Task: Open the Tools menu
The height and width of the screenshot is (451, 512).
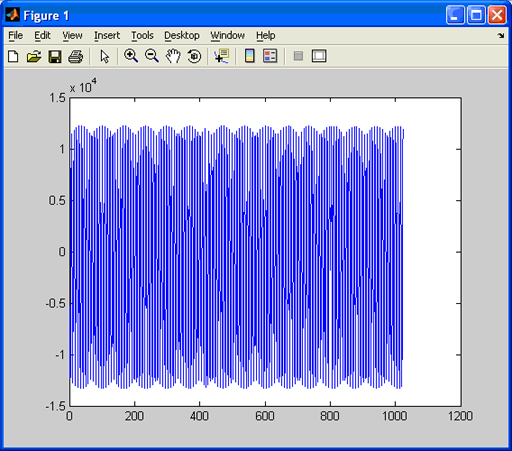Action: pyautogui.click(x=142, y=35)
